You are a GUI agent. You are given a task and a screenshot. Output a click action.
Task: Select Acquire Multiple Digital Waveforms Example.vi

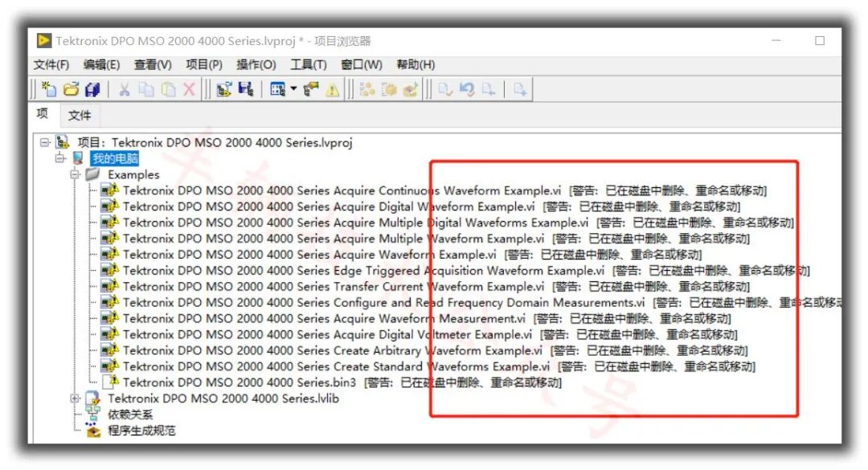click(458, 223)
